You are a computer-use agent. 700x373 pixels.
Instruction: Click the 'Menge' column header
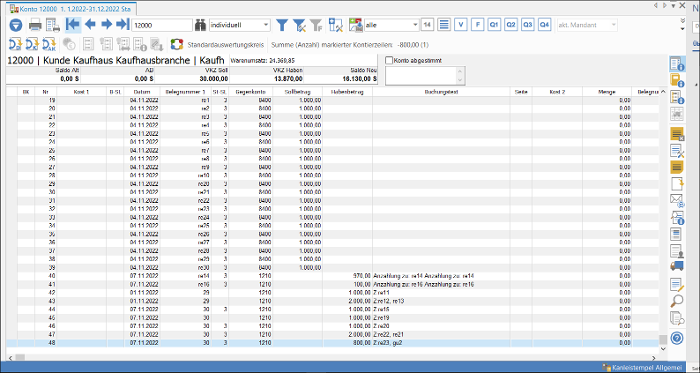coord(607,91)
